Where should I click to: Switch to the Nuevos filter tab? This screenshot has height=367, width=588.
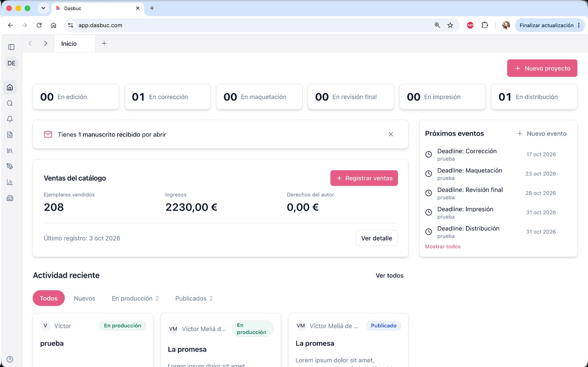[x=84, y=298]
